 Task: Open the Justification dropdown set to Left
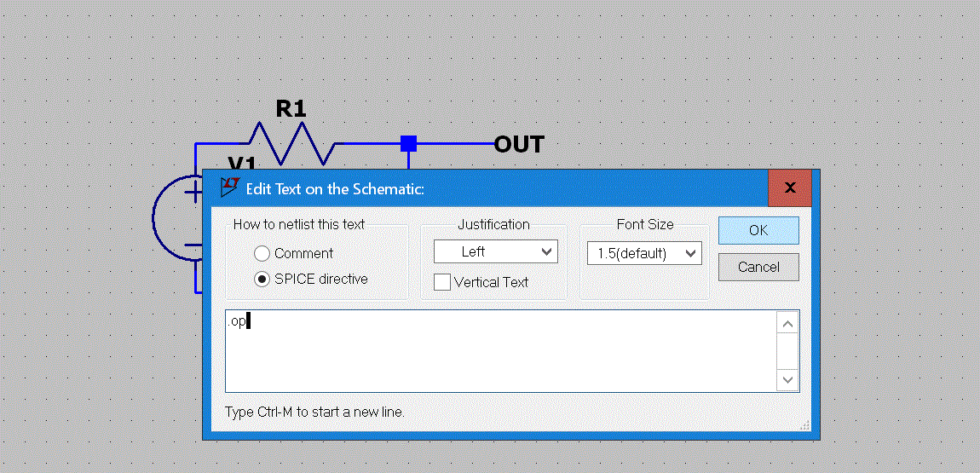495,251
